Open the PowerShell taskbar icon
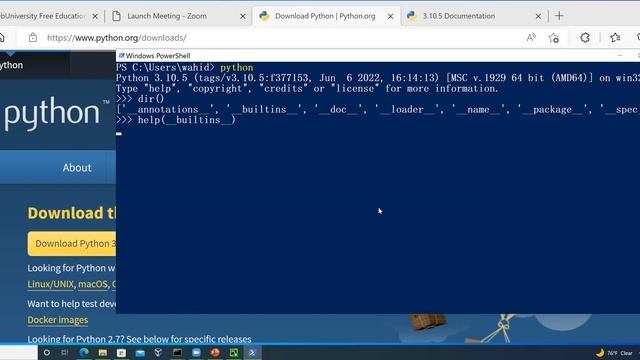Screen dimensions: 640x360 click(252, 353)
